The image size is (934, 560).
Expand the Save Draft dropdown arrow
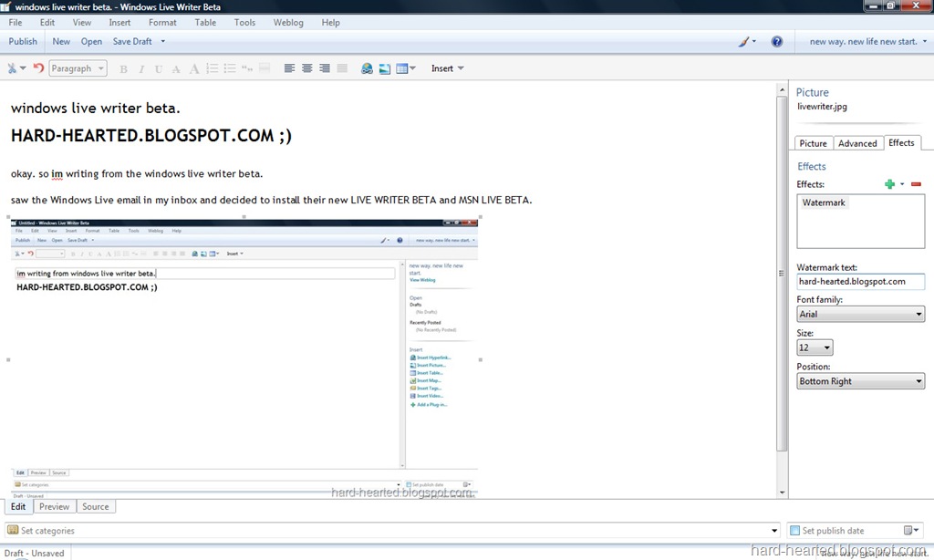[162, 42]
